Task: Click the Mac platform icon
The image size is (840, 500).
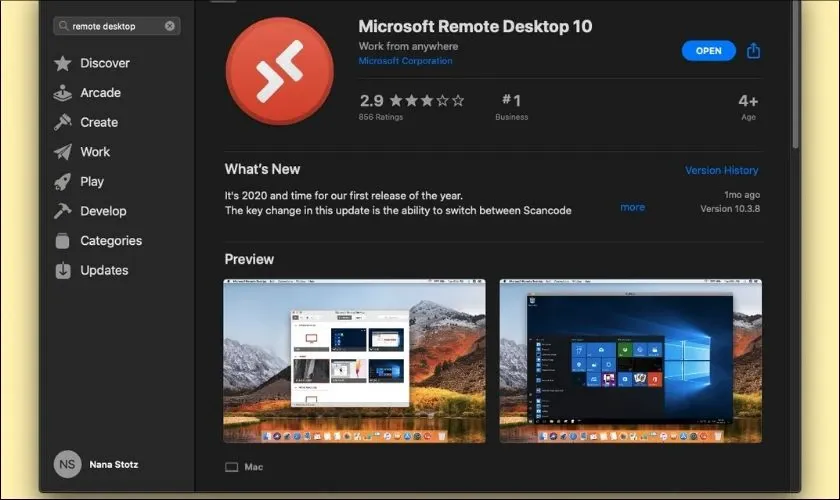Action: point(231,467)
